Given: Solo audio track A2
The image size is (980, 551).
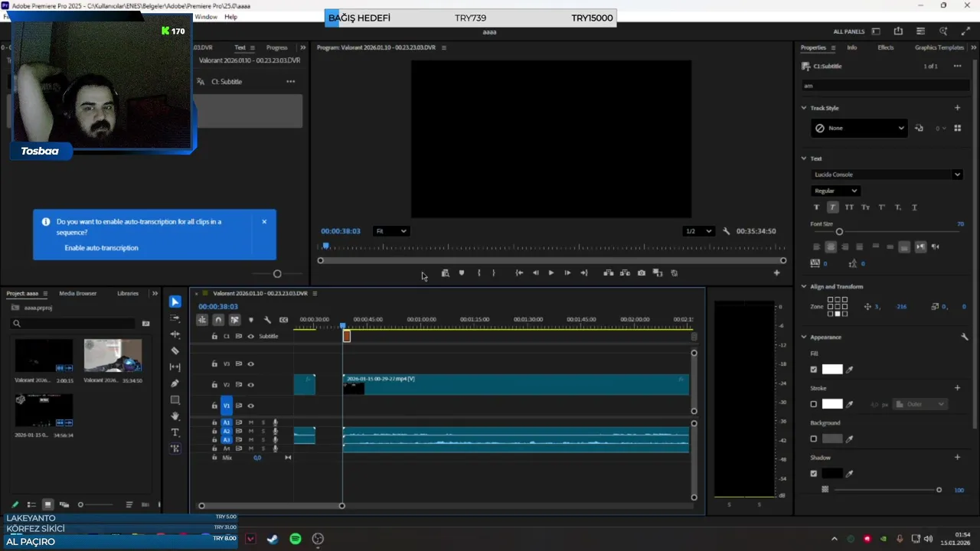Looking at the screenshot, I should coord(263,432).
